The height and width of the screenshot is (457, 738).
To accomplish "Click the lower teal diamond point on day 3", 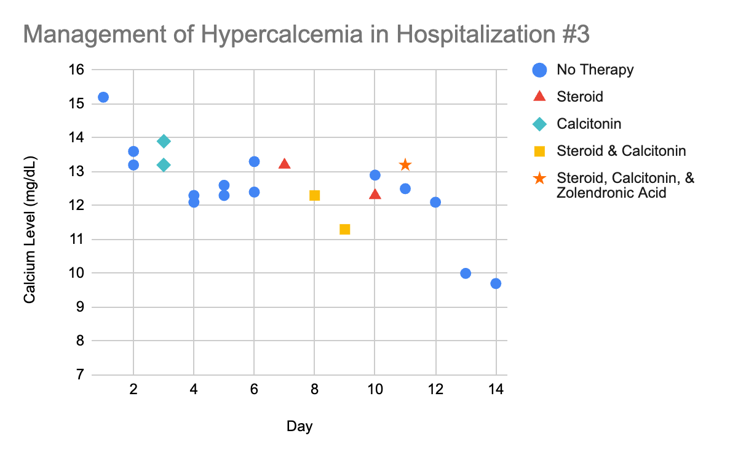I will point(164,165).
